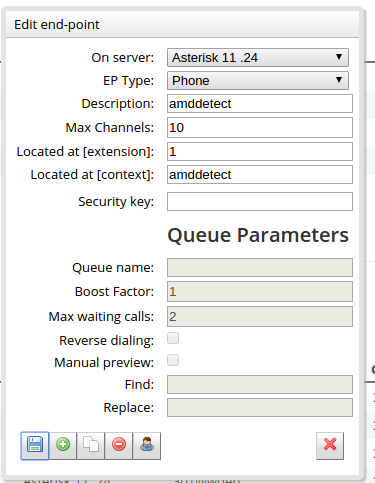
Task: Click the Reverse dialing label
Action: (106, 341)
